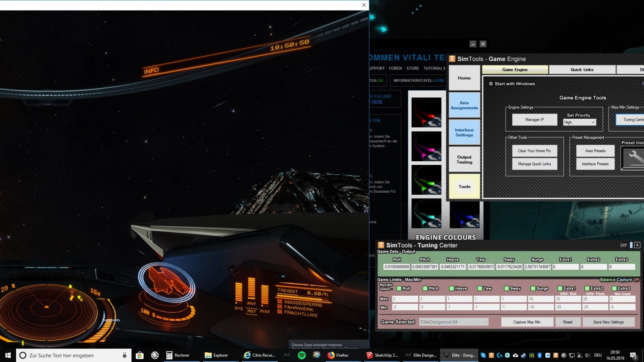Click the Axes Presets button
This screenshot has height=362, width=644.
595,151
